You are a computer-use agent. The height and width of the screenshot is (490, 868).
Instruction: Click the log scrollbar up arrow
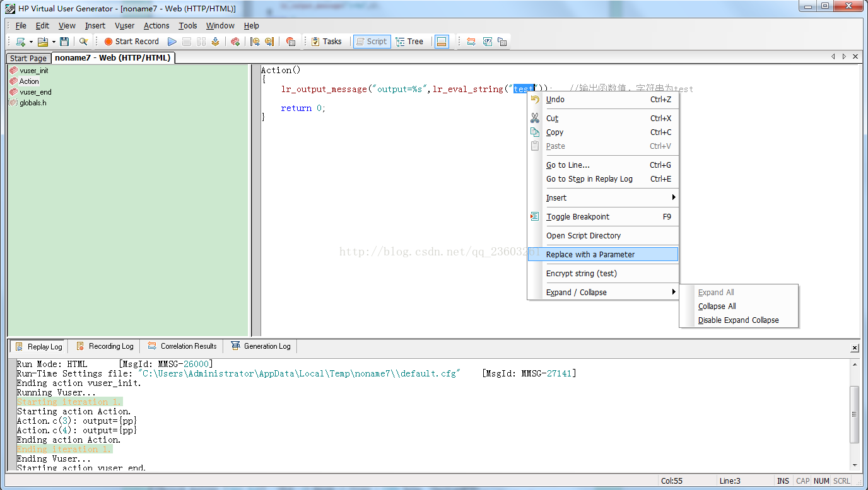[x=855, y=364]
